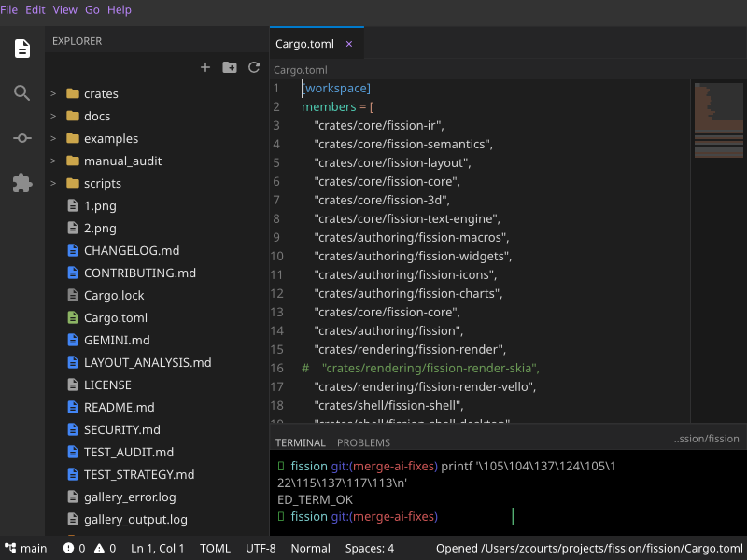The height and width of the screenshot is (560, 747).
Task: Expand the scripts folder chevron
Action: [x=53, y=183]
